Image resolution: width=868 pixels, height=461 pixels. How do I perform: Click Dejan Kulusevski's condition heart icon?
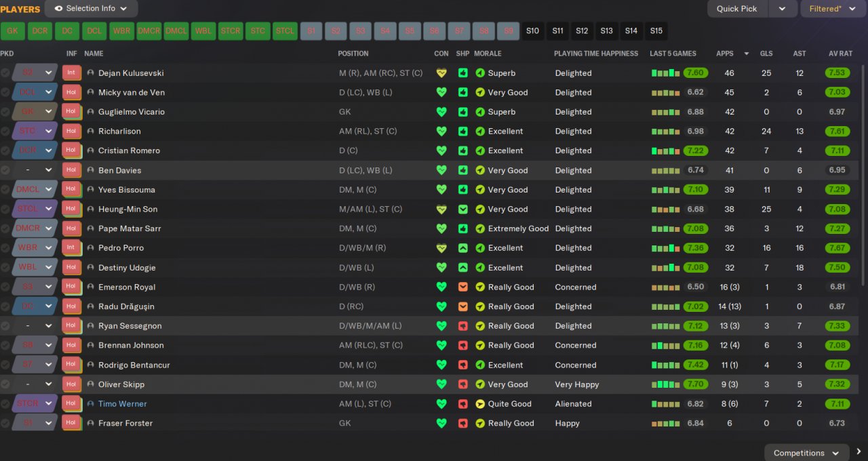click(441, 73)
